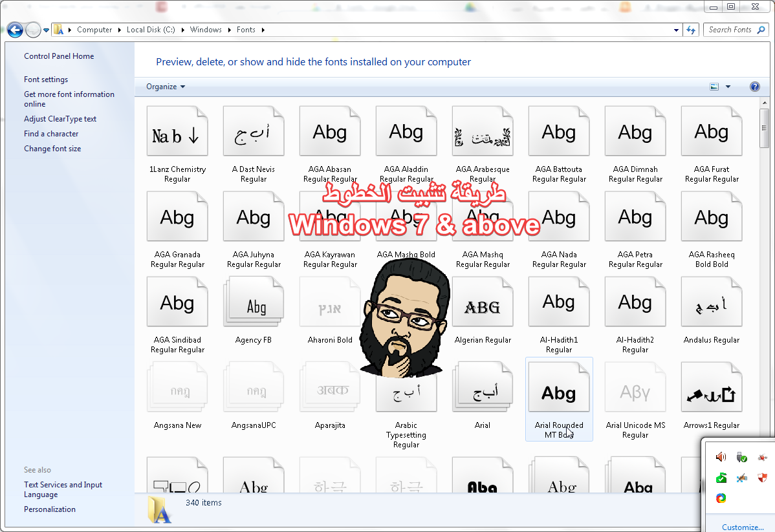Click the Refresh button in address bar
Screen dimensions: 775x532
691,30
